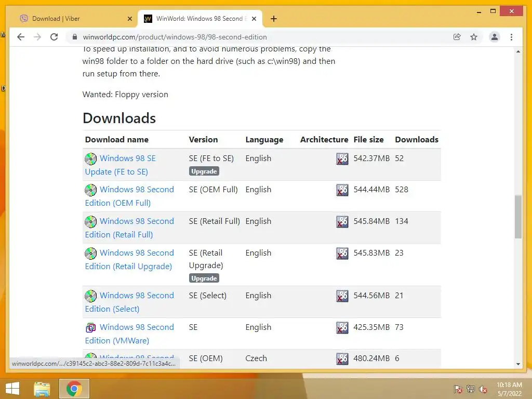
Task: Click the Downloads column header
Action: click(x=417, y=139)
